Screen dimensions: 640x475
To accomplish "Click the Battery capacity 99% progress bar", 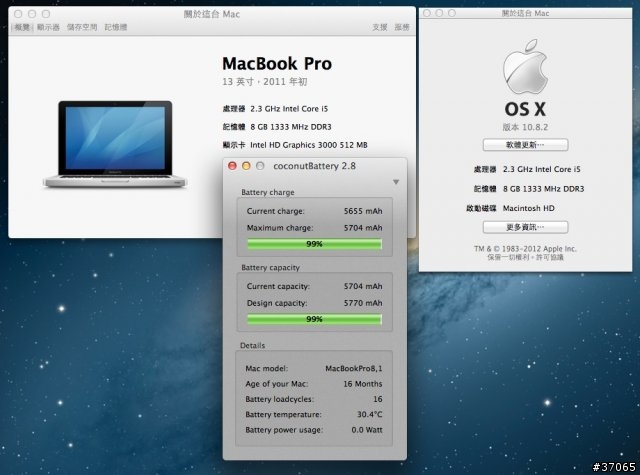I will [x=314, y=319].
